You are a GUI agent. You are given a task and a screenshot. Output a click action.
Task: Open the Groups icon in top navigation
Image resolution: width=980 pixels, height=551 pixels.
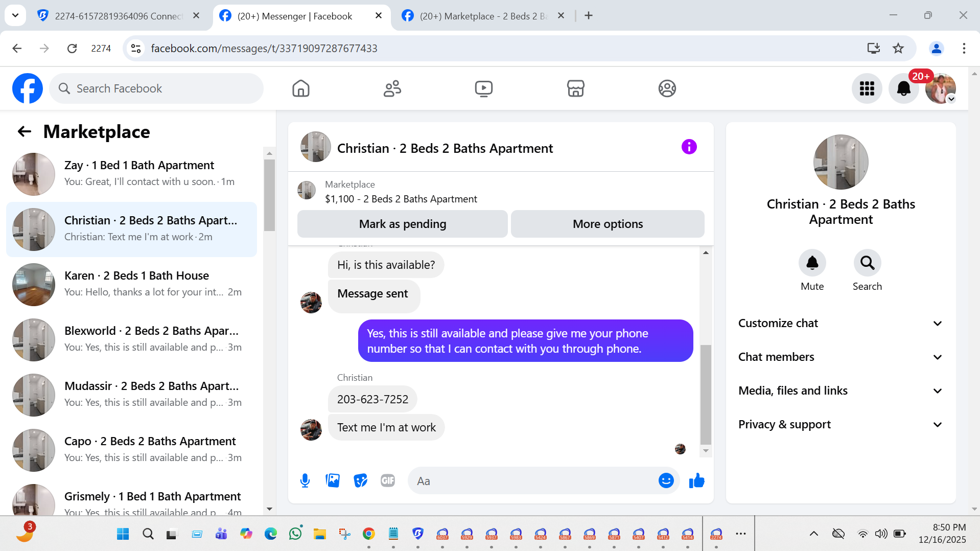[x=667, y=88]
